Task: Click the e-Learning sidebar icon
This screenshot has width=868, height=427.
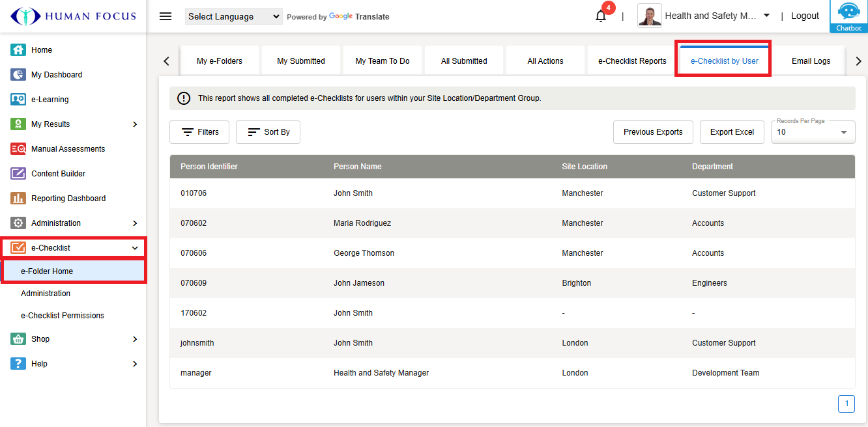Action: (x=18, y=100)
